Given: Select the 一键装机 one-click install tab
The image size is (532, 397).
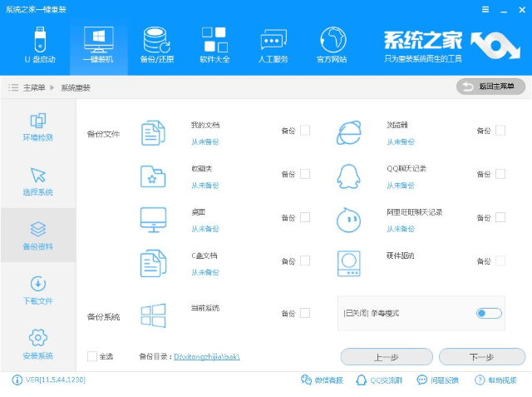Looking at the screenshot, I should point(98,45).
